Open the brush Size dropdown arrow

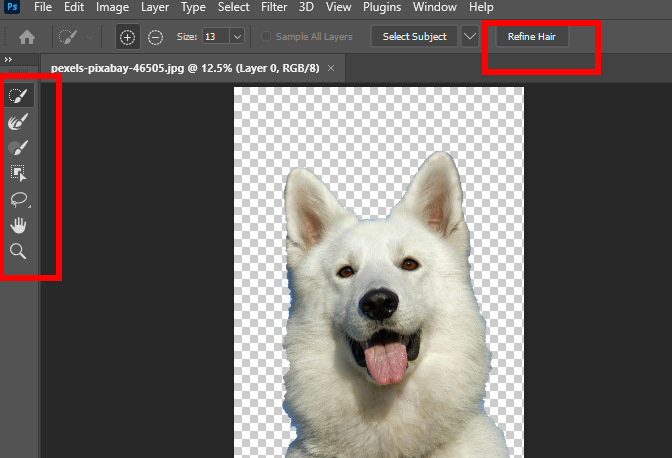[x=237, y=37]
